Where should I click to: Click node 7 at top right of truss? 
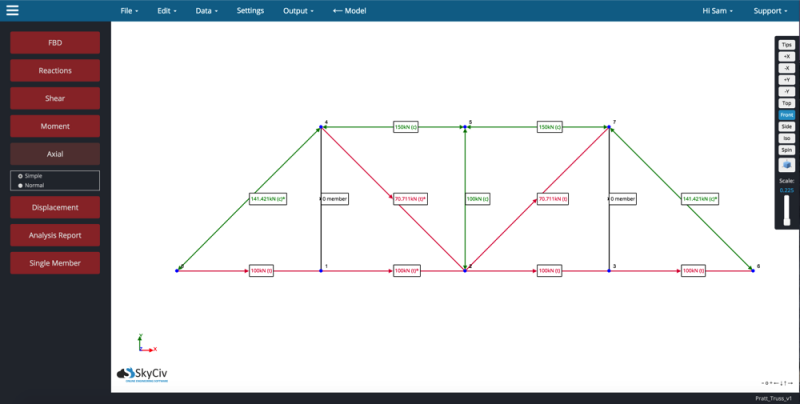(x=609, y=127)
